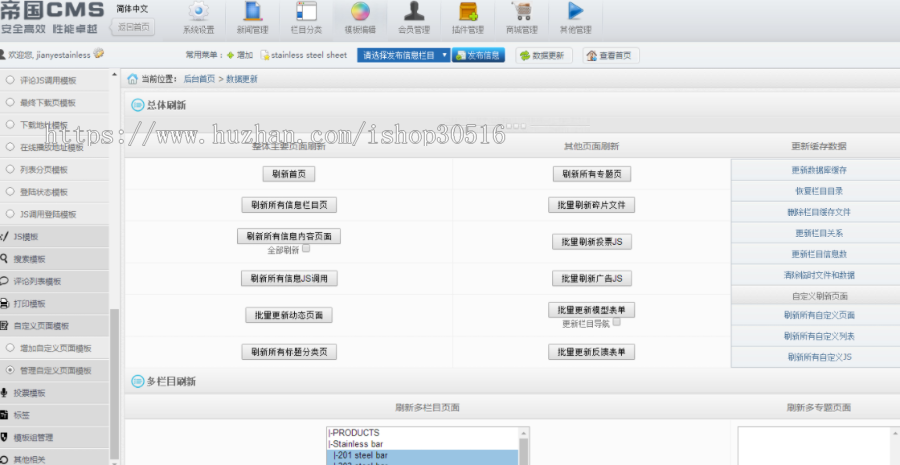Click 批量刷新碎片文件 button
The height and width of the screenshot is (465, 900).
click(x=592, y=205)
